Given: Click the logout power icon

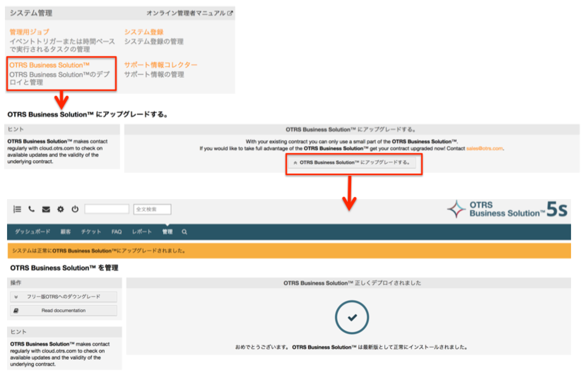Looking at the screenshot, I should pyautogui.click(x=75, y=209).
